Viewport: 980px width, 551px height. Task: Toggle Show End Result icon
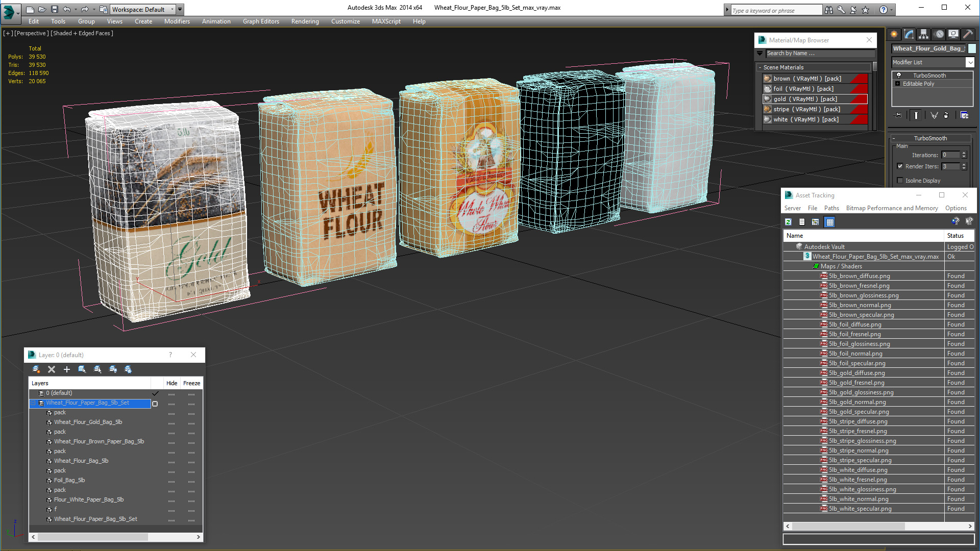click(x=916, y=115)
